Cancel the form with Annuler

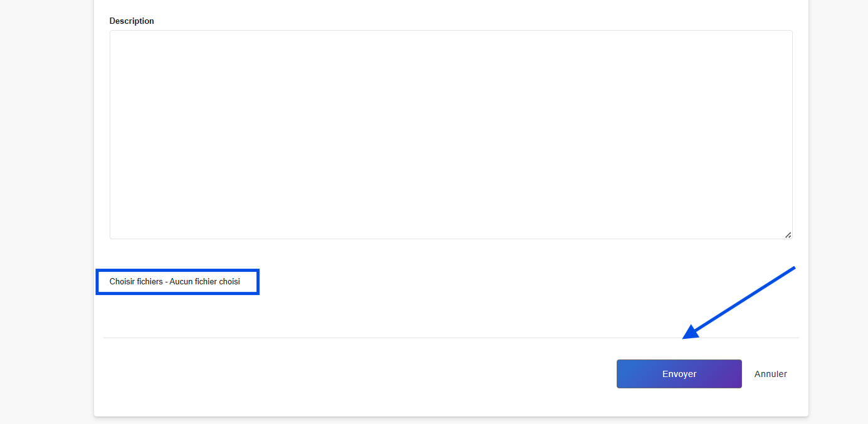point(770,374)
